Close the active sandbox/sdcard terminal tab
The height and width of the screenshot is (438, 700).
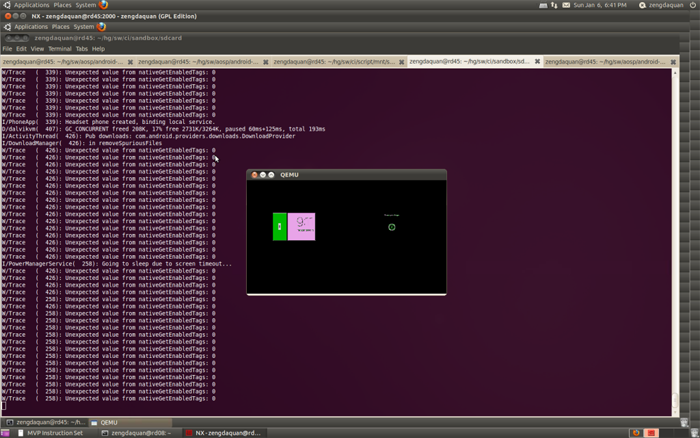537,61
